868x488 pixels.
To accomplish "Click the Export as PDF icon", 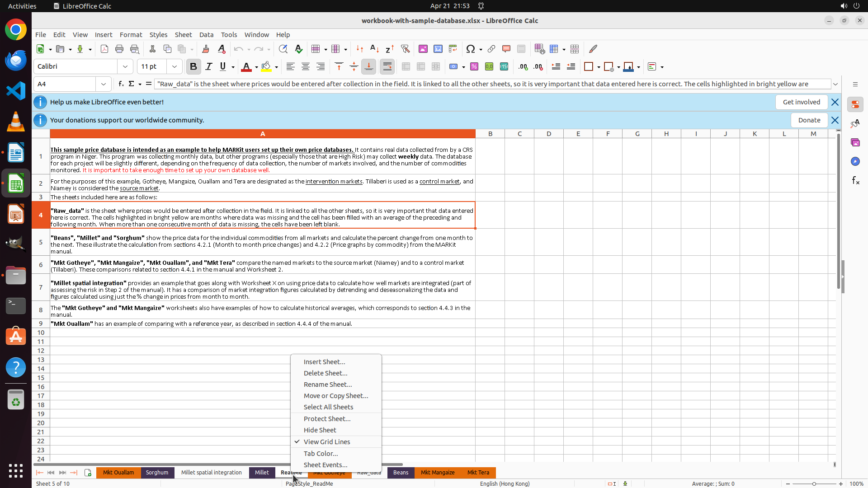I will pos(104,49).
